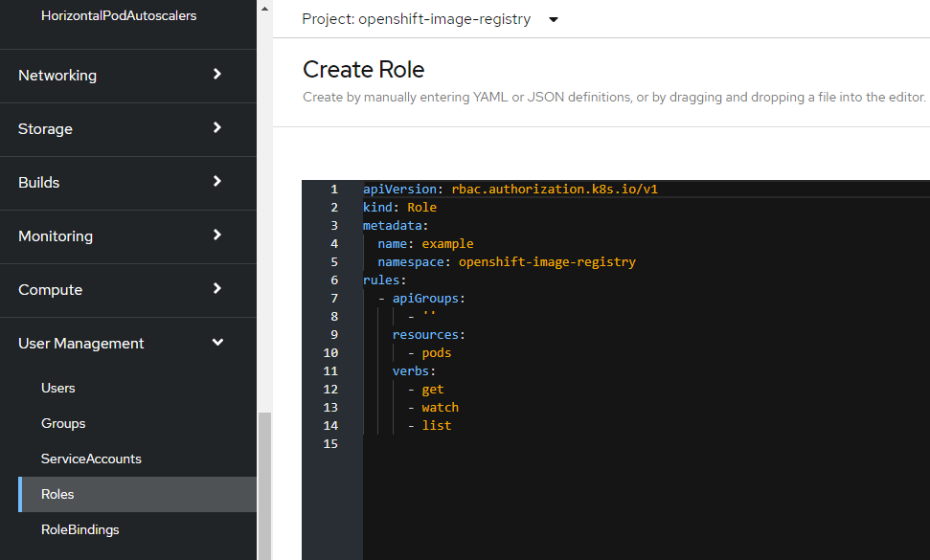Click the Project dropdown caret arrow
The height and width of the screenshot is (560, 930).
pos(554,20)
